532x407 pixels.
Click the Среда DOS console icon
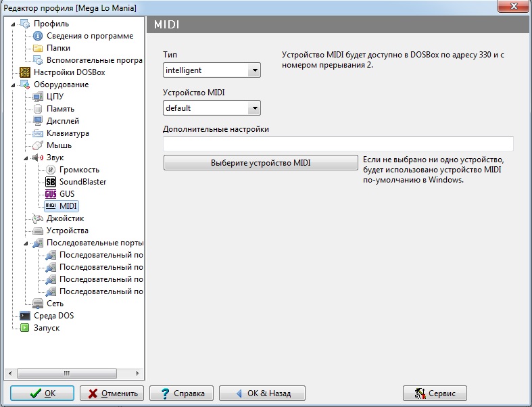pos(25,316)
